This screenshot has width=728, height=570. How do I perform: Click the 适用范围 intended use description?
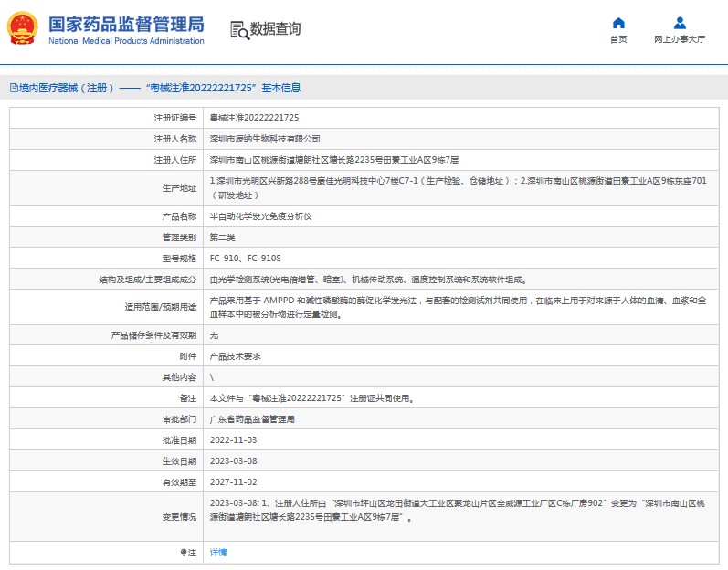pyautogui.click(x=458, y=307)
